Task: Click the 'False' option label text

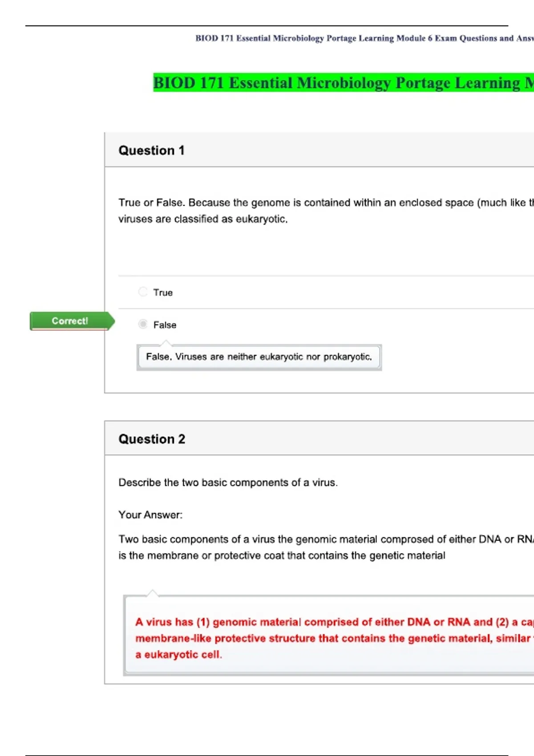Action: click(165, 325)
